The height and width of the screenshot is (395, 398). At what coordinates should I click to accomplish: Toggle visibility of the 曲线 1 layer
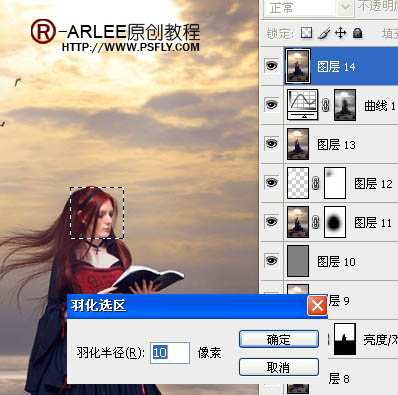tap(271, 105)
